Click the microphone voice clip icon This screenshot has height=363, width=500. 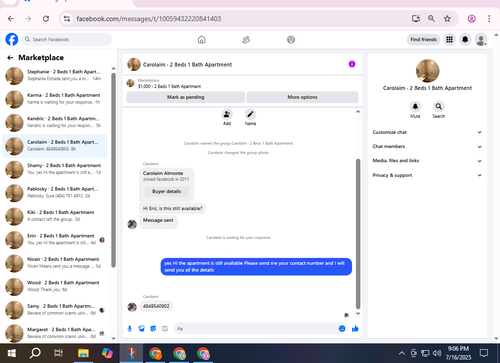[130, 329]
